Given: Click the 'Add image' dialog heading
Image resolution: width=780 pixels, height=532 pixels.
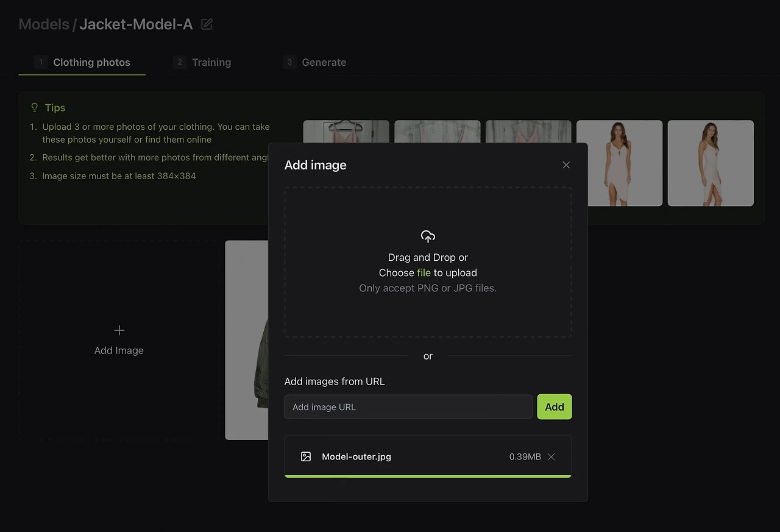Looking at the screenshot, I should (316, 165).
